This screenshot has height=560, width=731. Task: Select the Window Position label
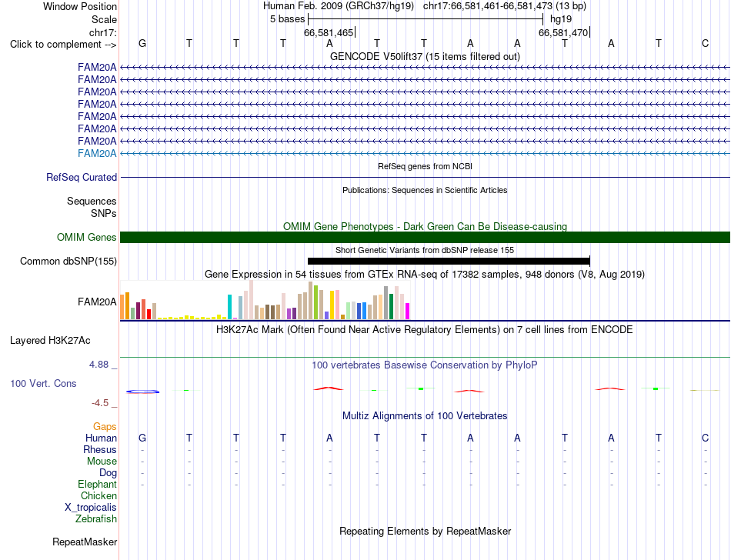click(x=80, y=6)
